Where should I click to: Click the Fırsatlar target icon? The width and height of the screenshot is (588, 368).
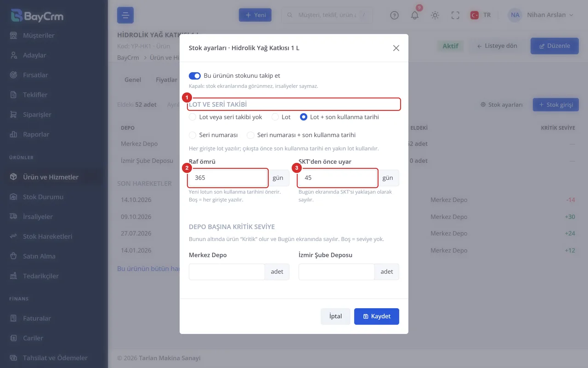click(14, 75)
